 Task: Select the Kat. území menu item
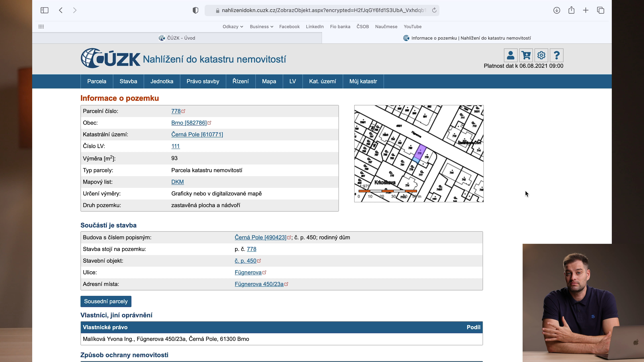[322, 81]
